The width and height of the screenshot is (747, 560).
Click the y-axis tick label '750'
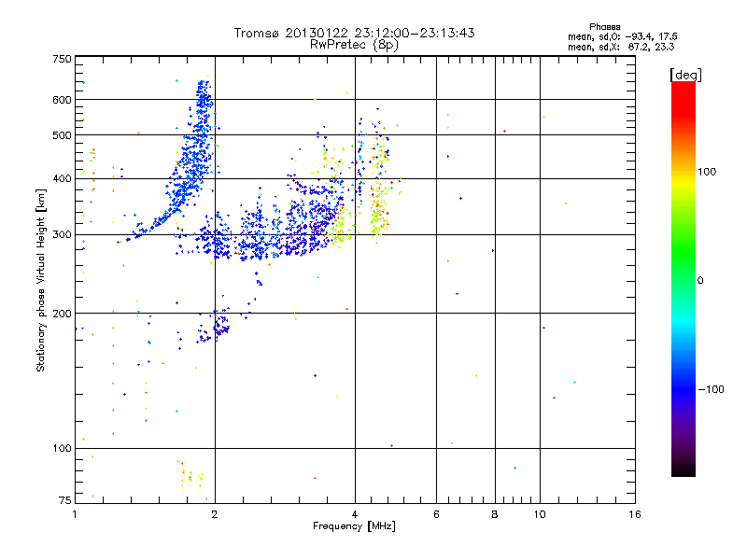[x=62, y=59]
